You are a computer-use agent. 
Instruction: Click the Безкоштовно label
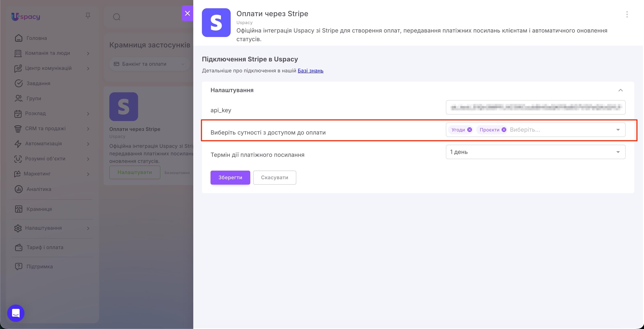click(177, 173)
